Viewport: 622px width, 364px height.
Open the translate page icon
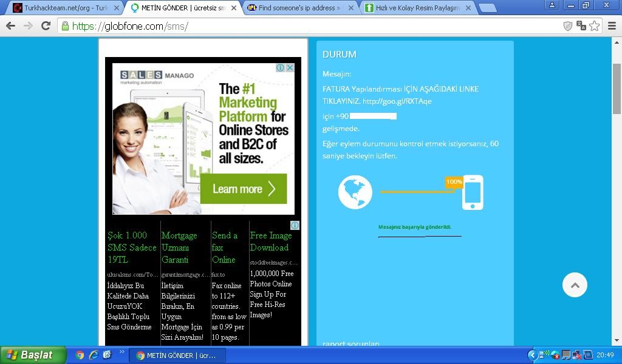tap(581, 26)
